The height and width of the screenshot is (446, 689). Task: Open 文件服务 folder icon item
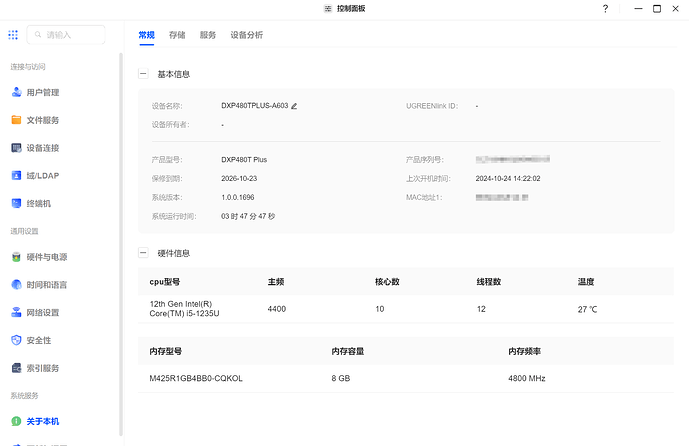tap(42, 120)
